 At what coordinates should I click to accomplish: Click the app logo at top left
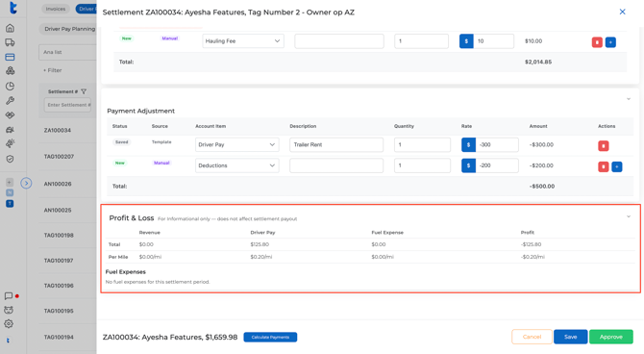point(12,8)
